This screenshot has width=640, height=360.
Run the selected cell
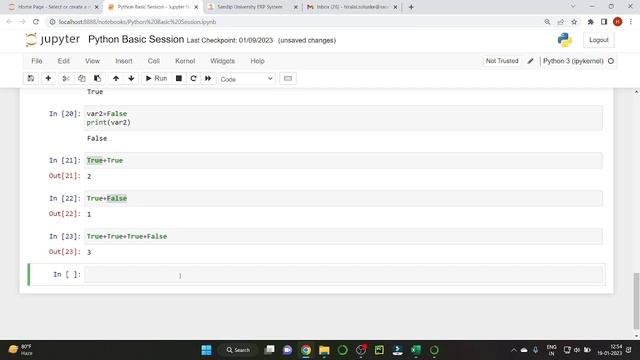pyautogui.click(x=156, y=78)
